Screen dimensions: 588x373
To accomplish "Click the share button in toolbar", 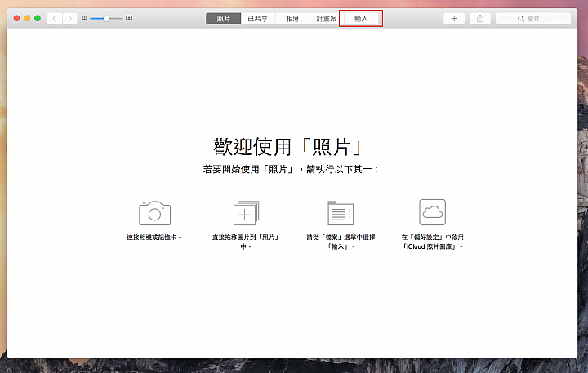I will (x=480, y=19).
